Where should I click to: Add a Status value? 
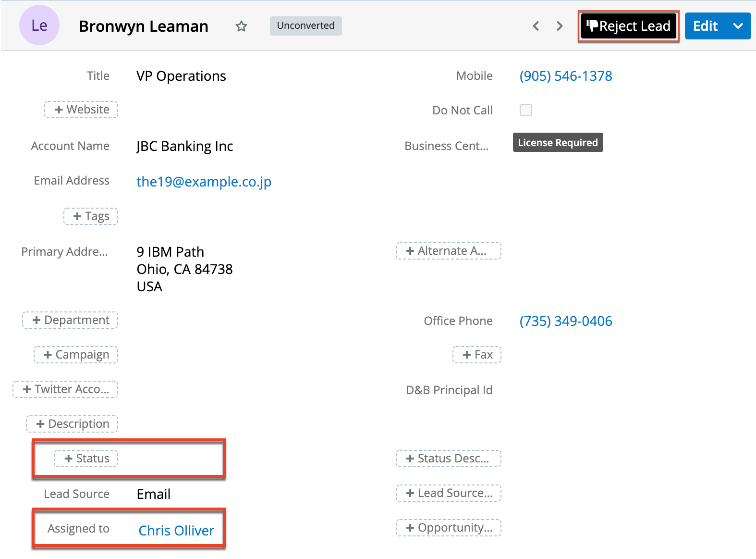coord(86,459)
